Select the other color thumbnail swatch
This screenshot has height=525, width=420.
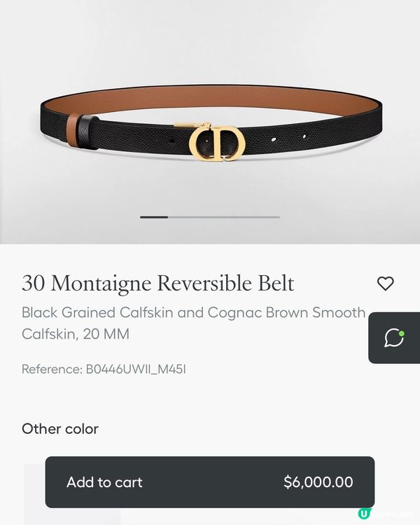tap(72, 494)
